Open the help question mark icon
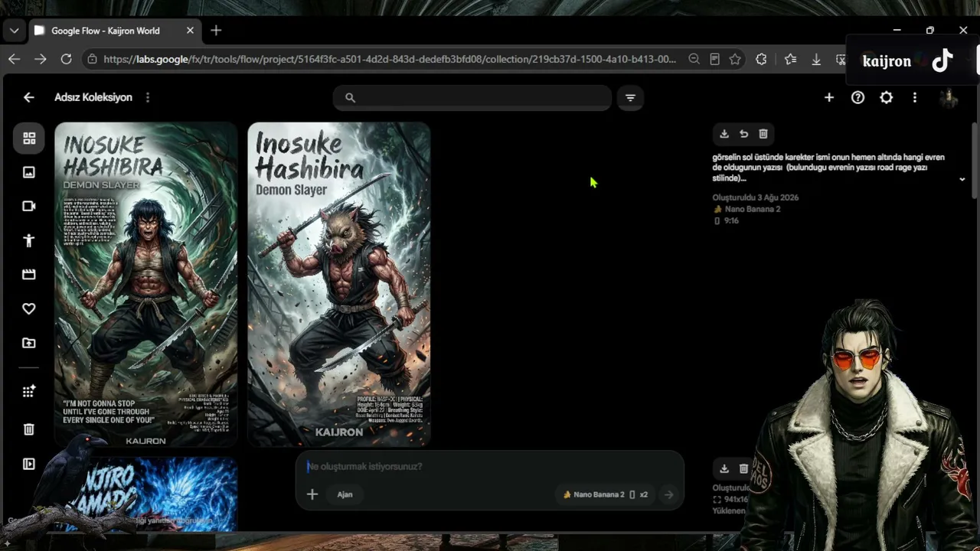 pyautogui.click(x=857, y=97)
